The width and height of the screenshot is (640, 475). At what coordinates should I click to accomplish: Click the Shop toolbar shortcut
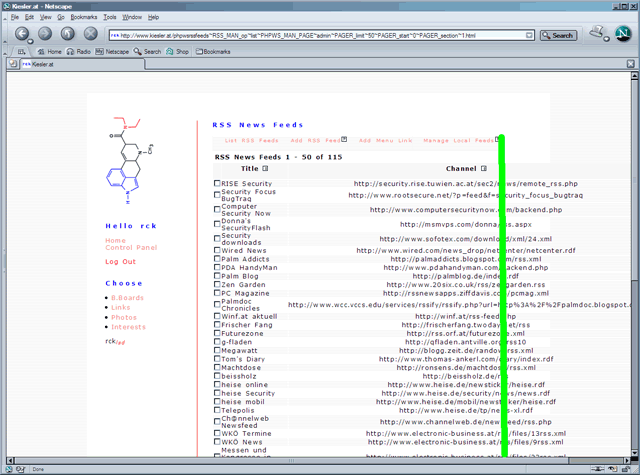[x=177, y=51]
